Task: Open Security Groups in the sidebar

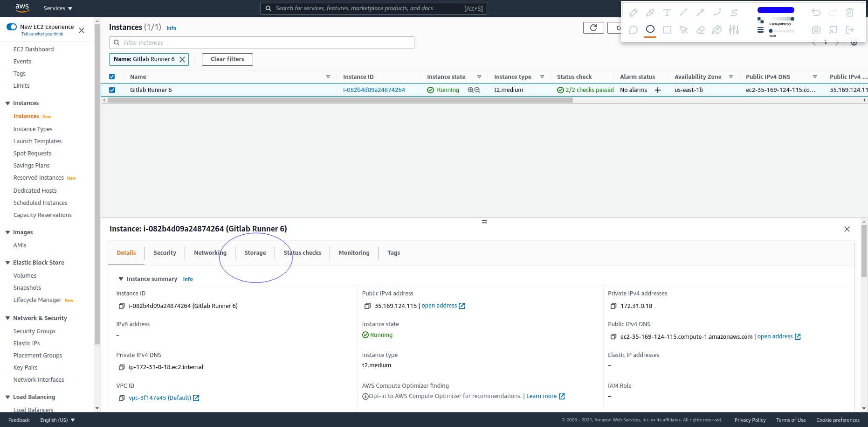Action: (x=34, y=331)
